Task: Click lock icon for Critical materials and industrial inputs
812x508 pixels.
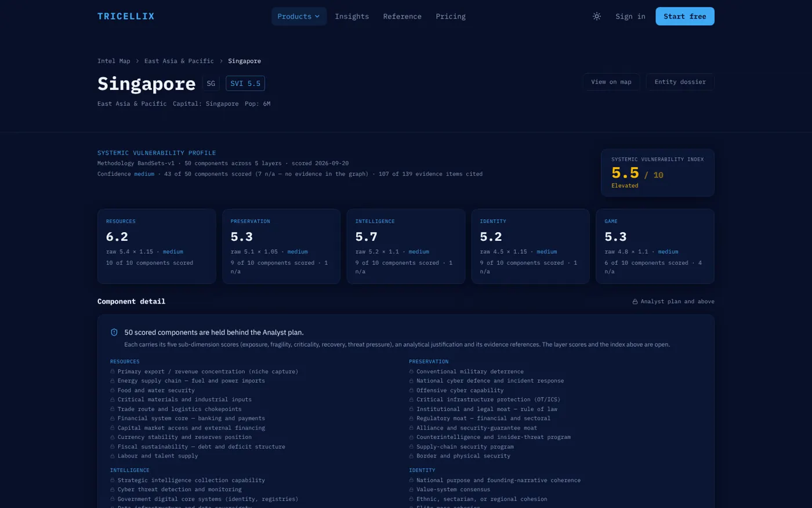Action: coord(113,399)
